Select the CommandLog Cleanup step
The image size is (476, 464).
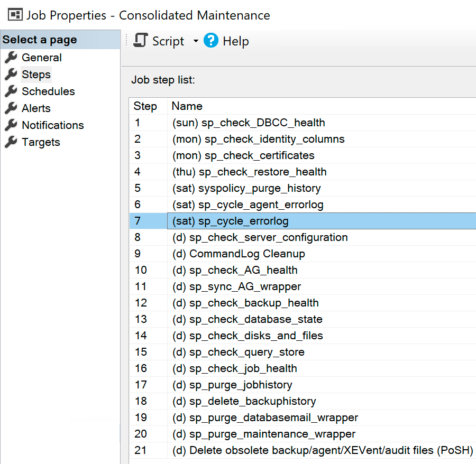tap(303, 254)
